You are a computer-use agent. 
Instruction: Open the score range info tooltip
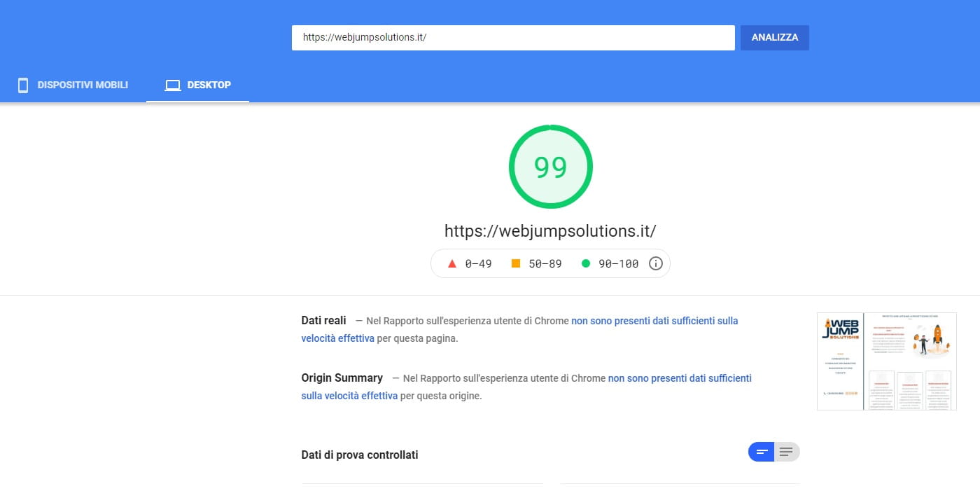655,263
